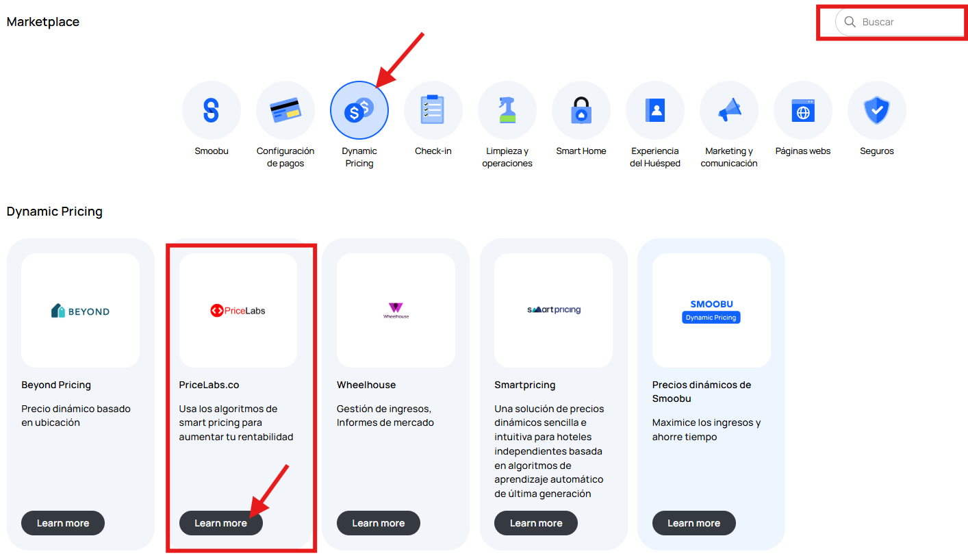This screenshot has width=968, height=560.
Task: Click the Check-in category label
Action: pyautogui.click(x=433, y=151)
